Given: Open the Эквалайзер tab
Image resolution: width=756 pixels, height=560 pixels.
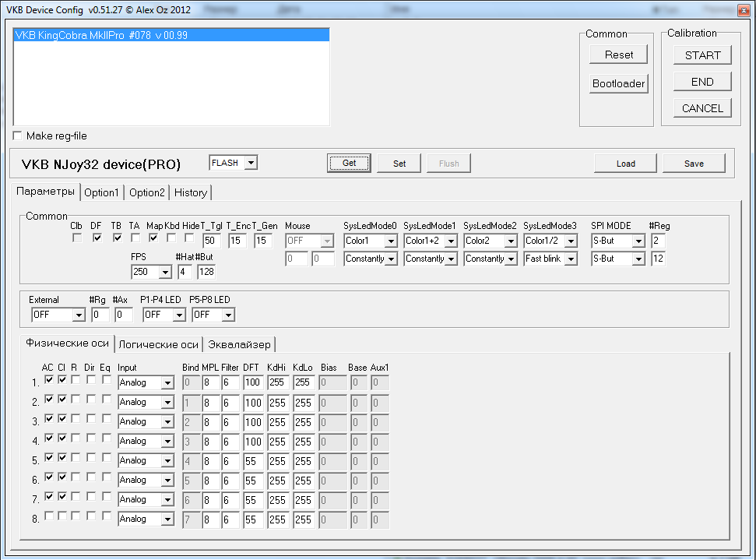Looking at the screenshot, I should [x=239, y=344].
